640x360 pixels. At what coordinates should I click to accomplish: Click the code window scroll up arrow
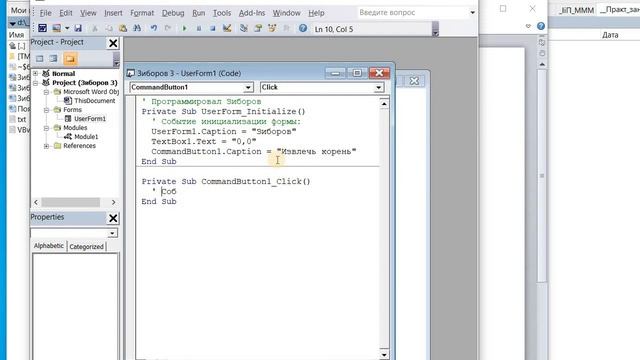(384, 104)
